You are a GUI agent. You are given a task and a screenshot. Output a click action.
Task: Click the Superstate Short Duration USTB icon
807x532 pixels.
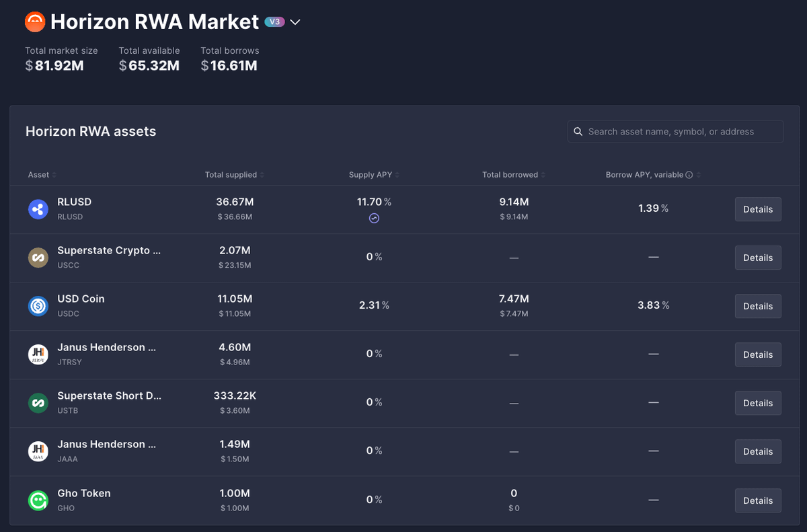pyautogui.click(x=38, y=403)
